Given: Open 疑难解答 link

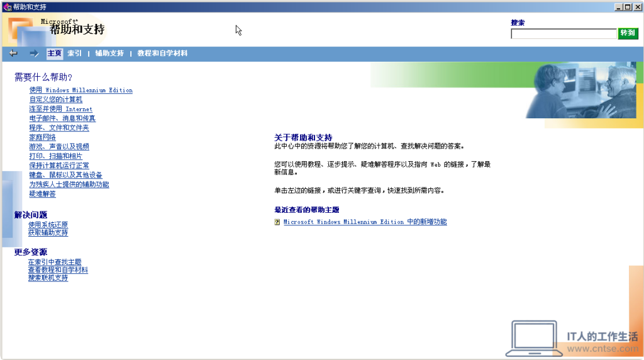Looking at the screenshot, I should tap(42, 194).
